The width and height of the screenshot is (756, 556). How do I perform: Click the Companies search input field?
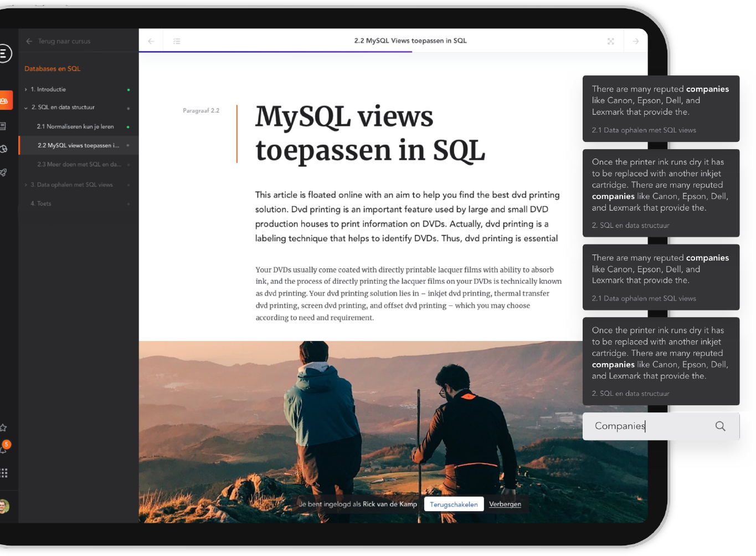click(661, 426)
